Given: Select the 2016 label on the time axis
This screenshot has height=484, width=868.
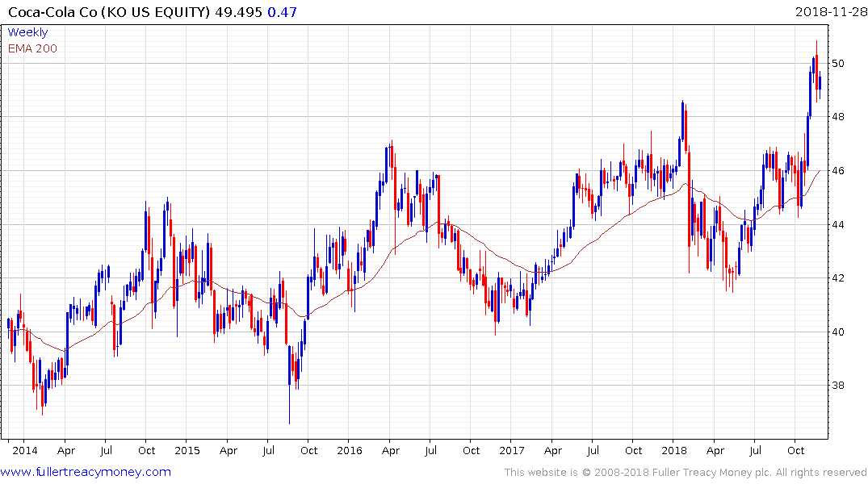Looking at the screenshot, I should (x=350, y=450).
